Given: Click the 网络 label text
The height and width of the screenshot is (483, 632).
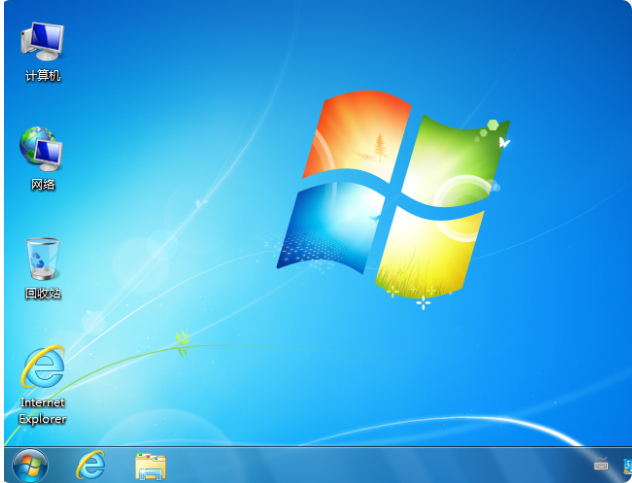Looking at the screenshot, I should pyautogui.click(x=42, y=185).
